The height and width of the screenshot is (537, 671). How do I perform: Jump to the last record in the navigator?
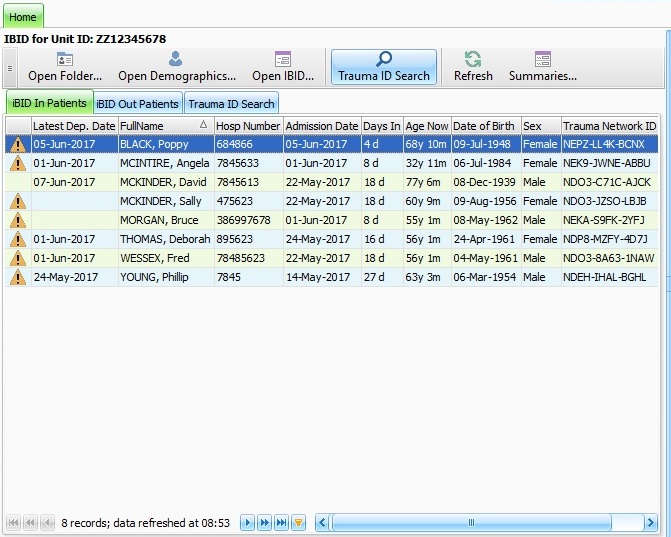(x=281, y=522)
